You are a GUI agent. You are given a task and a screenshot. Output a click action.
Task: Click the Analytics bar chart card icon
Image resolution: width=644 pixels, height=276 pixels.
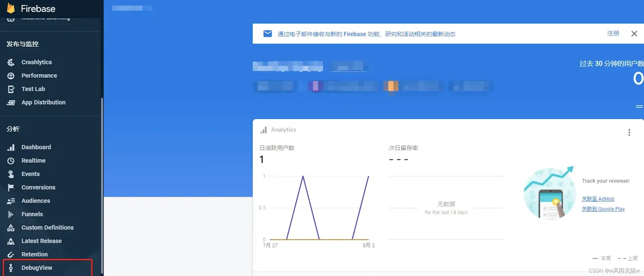[264, 130]
